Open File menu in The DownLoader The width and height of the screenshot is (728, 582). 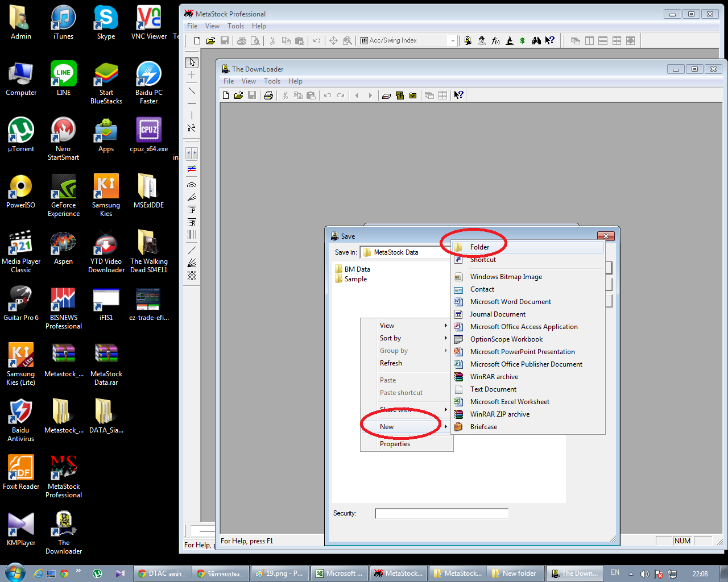(x=229, y=81)
